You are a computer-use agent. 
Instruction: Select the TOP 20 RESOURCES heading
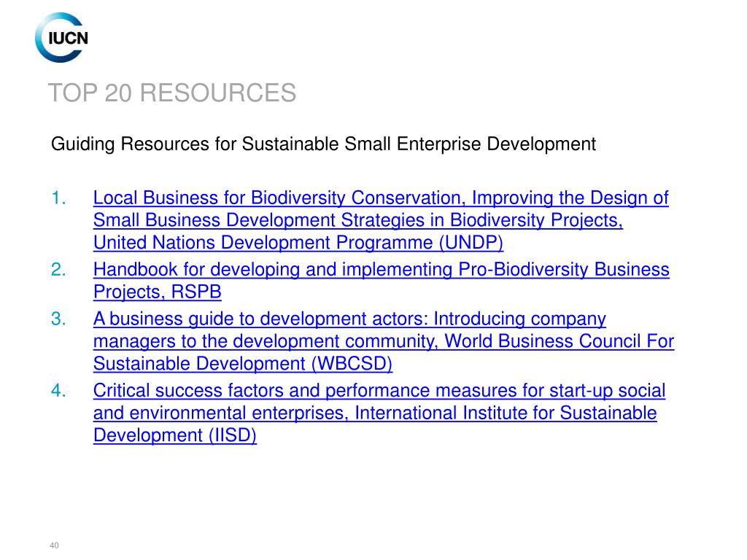(x=172, y=93)
